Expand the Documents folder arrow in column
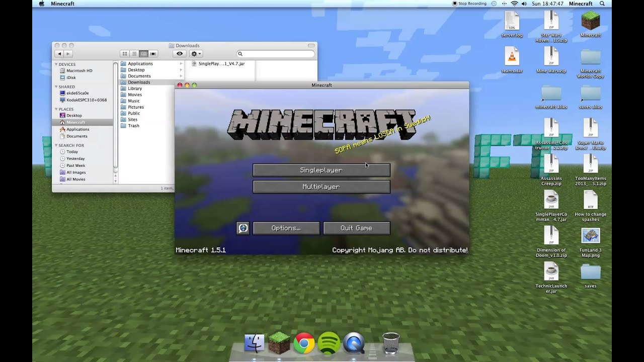644x362 pixels. [x=181, y=76]
